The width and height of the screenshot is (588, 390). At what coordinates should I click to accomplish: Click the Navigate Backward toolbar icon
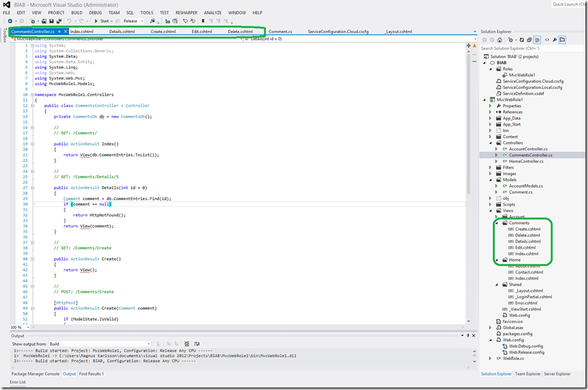click(x=10, y=21)
